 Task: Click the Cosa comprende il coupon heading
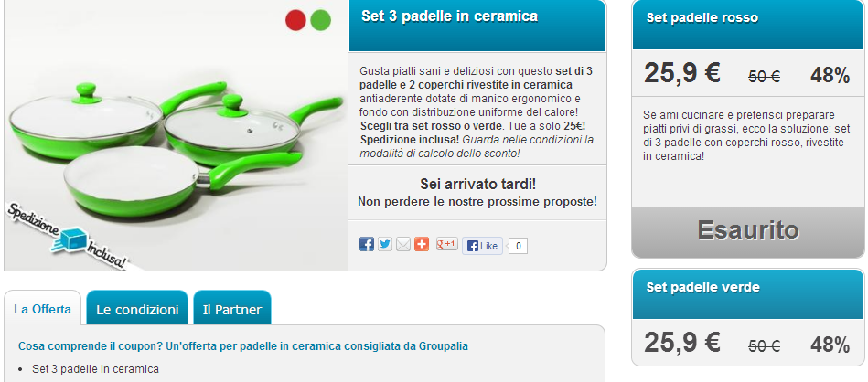tap(243, 346)
